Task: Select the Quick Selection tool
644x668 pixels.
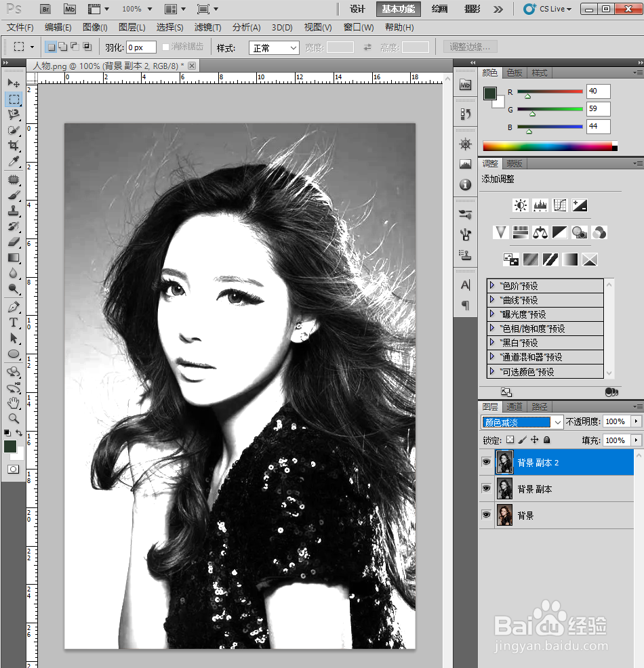Action: [14, 130]
